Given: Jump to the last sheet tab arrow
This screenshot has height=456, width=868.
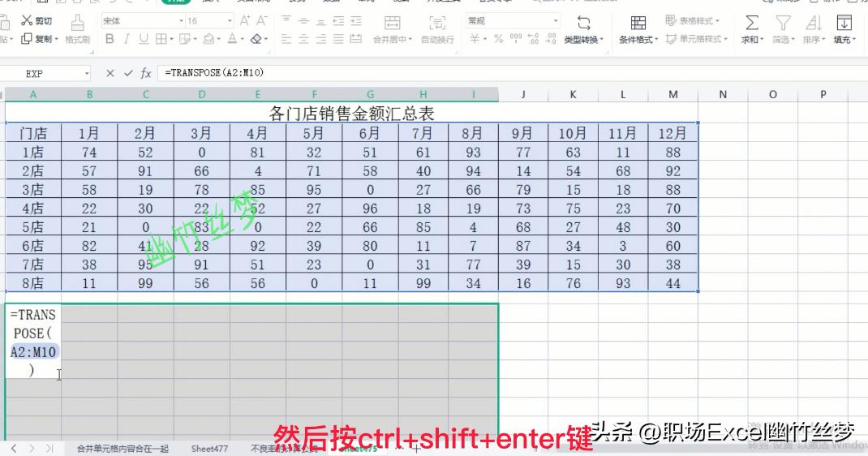Looking at the screenshot, I should coord(49,448).
